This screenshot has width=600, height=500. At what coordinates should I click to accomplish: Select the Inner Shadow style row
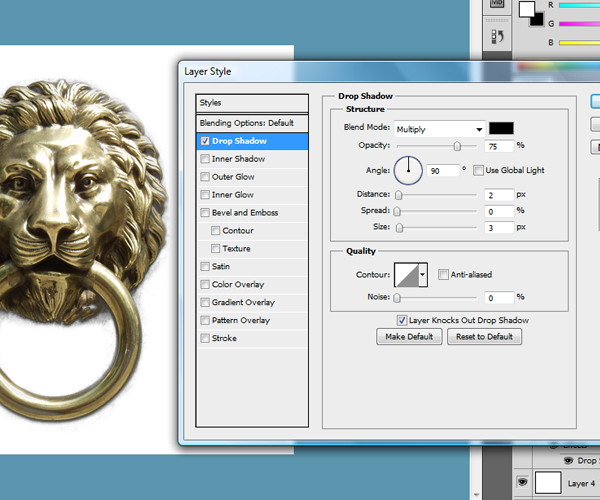pos(252,159)
